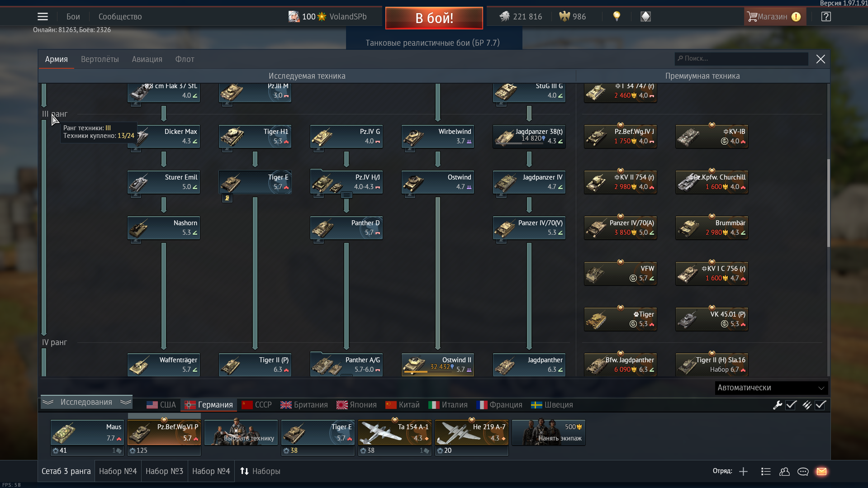Switch to the Флот tab

tap(185, 59)
